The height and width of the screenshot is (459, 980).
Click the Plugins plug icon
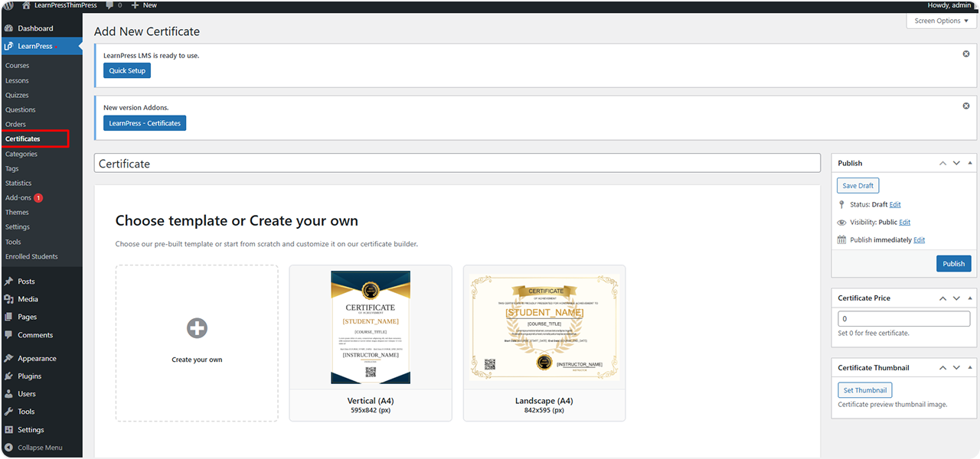click(x=8, y=376)
